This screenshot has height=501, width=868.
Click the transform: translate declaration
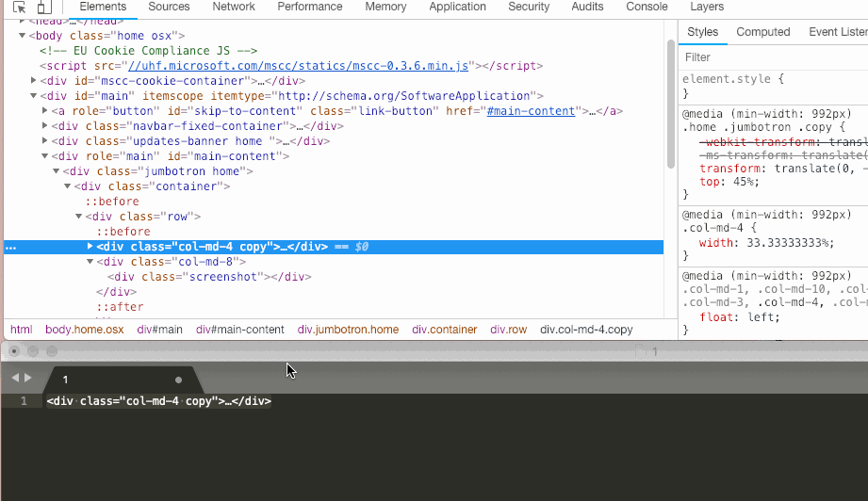[783, 169]
